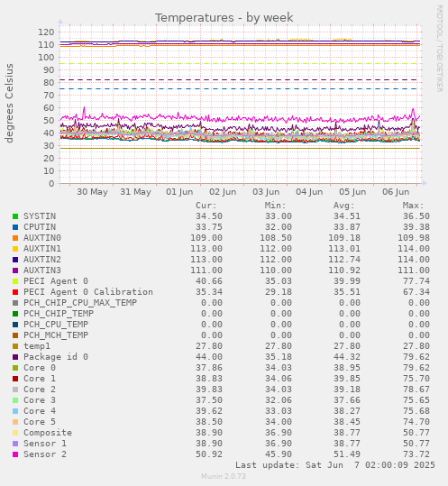Click Package id 0 average value 44.32
This screenshot has width=448, height=486.
347,357
